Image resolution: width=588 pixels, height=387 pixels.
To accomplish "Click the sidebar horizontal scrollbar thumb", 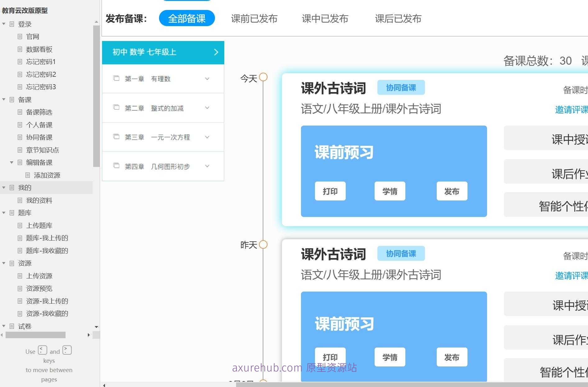I will (x=35, y=335).
